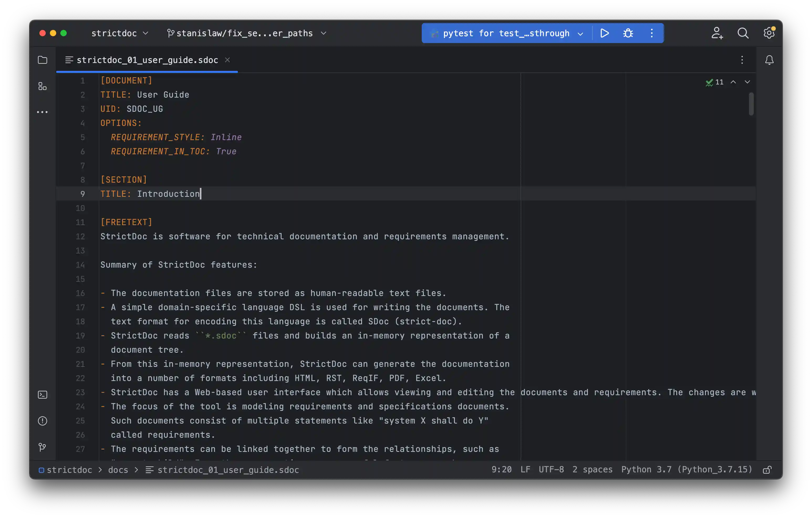
Task: Open the Git tool window icon
Action: tap(43, 447)
